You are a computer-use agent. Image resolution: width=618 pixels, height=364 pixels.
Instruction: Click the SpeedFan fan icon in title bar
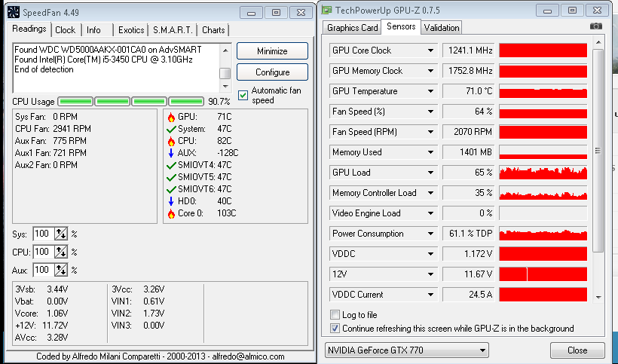14,12
